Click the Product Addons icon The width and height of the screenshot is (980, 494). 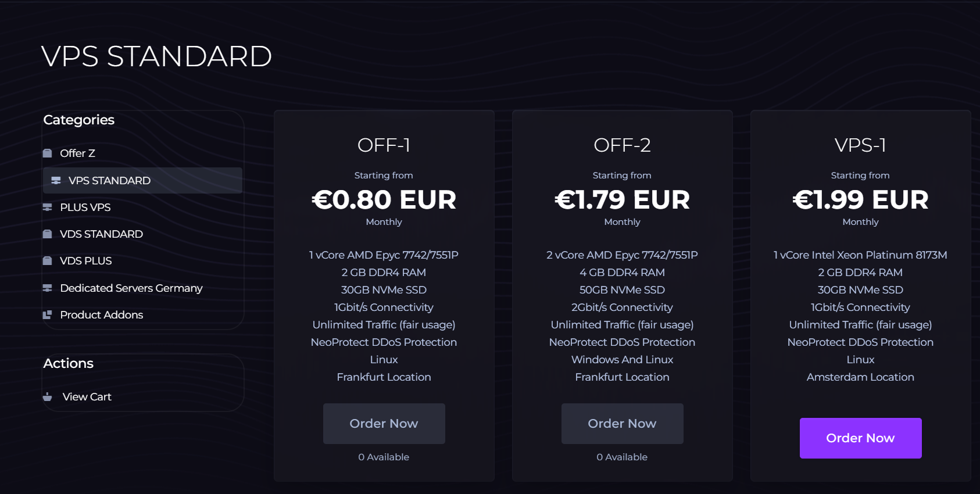coord(48,315)
